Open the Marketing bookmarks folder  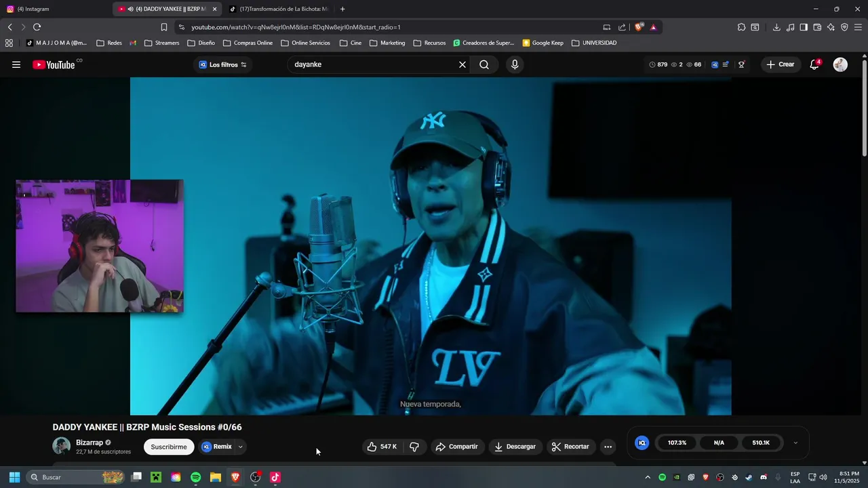(x=387, y=43)
